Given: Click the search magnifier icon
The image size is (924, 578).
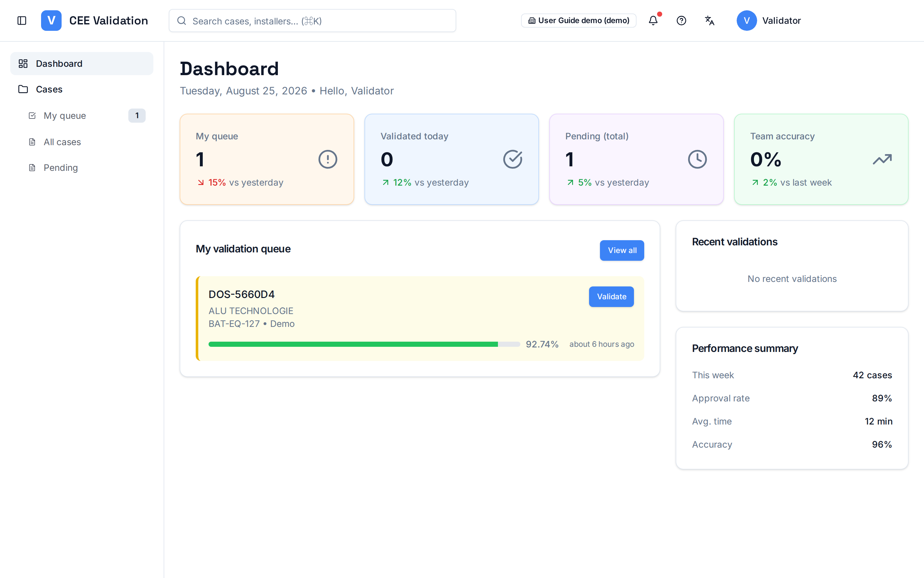Looking at the screenshot, I should pos(182,21).
